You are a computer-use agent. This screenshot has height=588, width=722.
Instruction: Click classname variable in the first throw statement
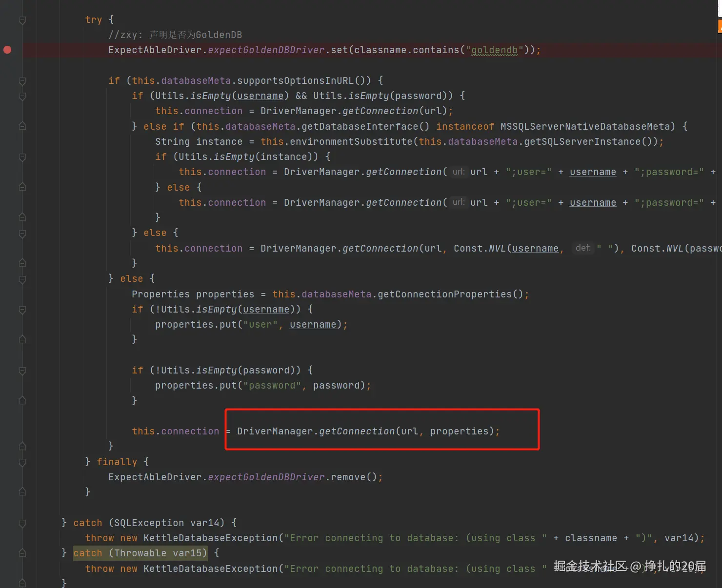(591, 538)
